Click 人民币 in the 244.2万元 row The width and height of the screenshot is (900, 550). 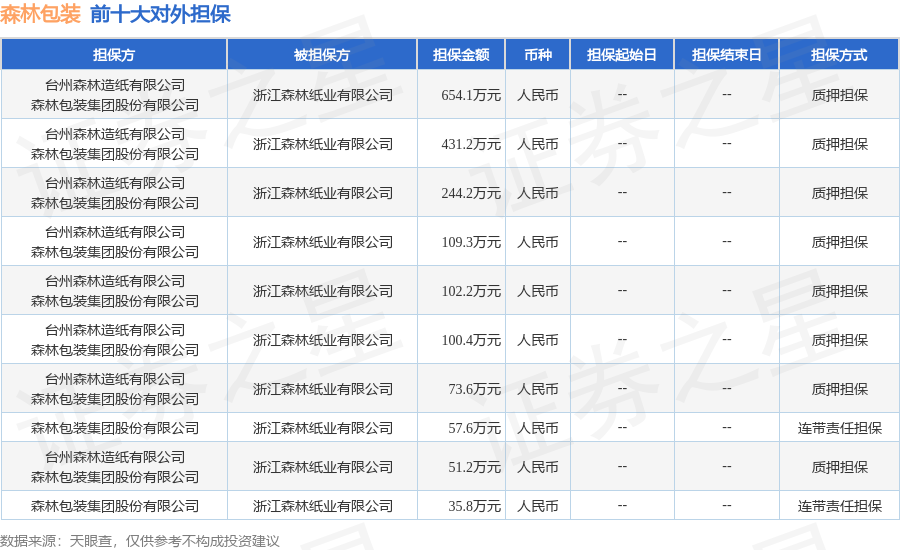pos(537,193)
